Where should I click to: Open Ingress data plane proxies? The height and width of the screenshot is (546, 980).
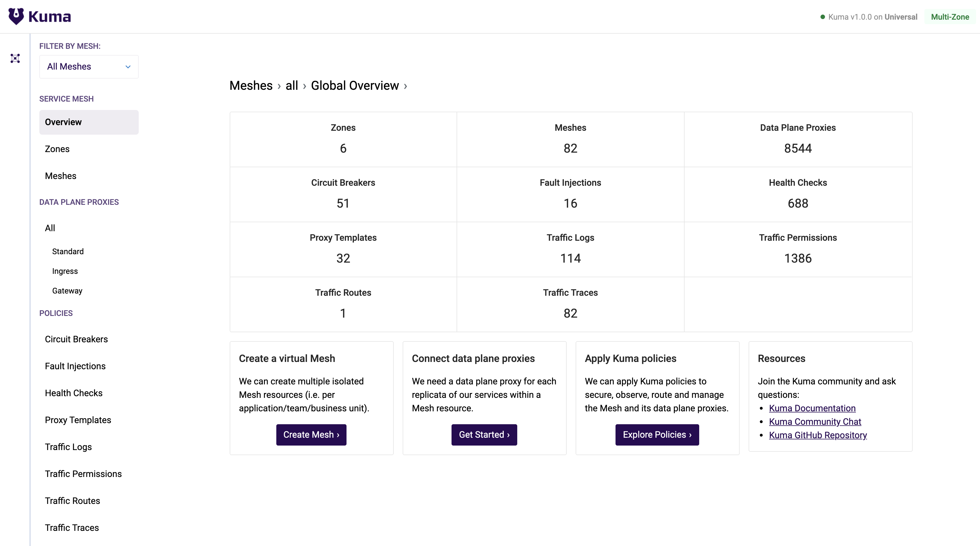pos(65,271)
